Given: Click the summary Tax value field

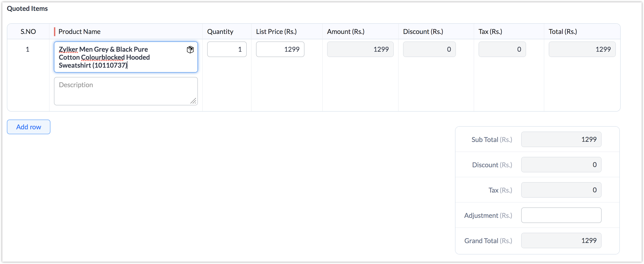Looking at the screenshot, I should 561,190.
